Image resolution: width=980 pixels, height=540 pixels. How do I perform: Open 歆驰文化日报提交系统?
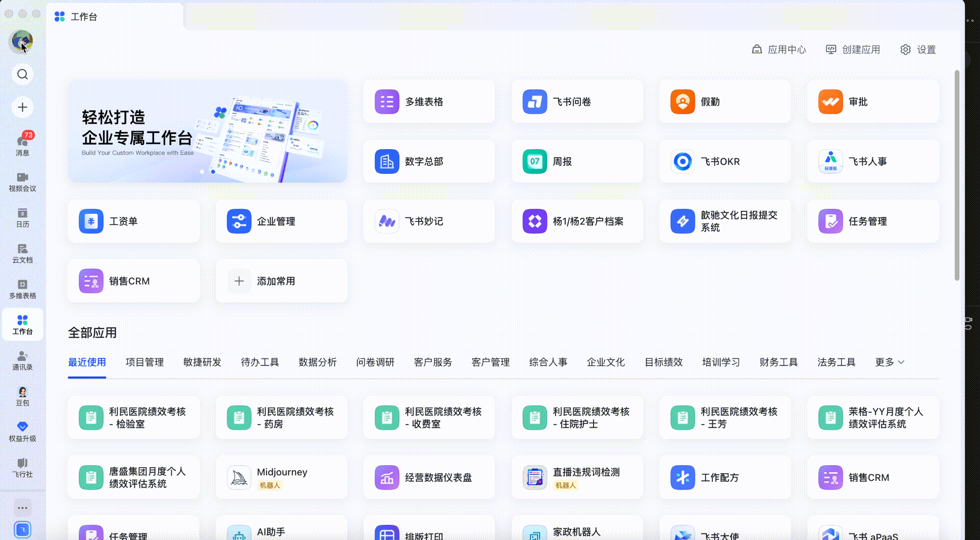(725, 221)
